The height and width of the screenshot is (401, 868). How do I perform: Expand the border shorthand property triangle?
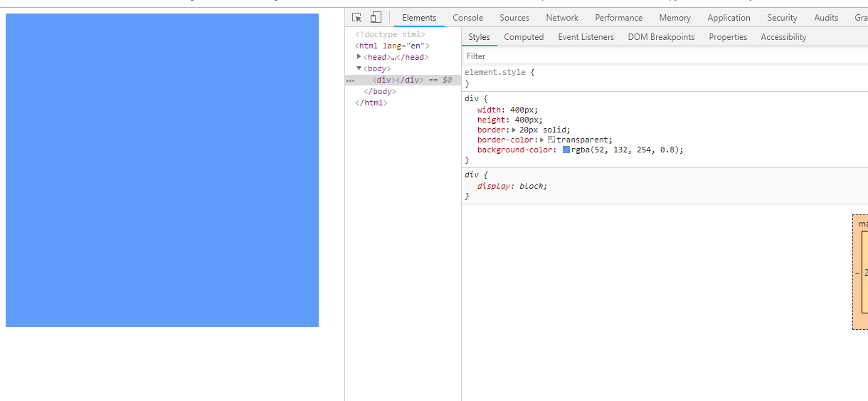tap(514, 130)
